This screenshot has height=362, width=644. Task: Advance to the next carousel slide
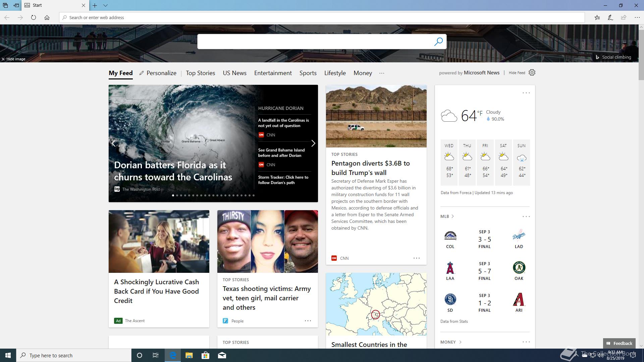313,143
